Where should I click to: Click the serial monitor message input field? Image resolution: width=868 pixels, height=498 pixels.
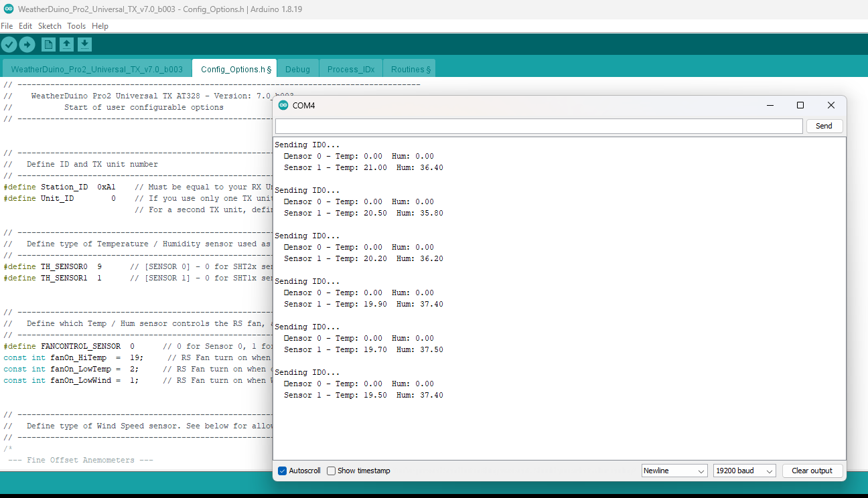point(538,127)
